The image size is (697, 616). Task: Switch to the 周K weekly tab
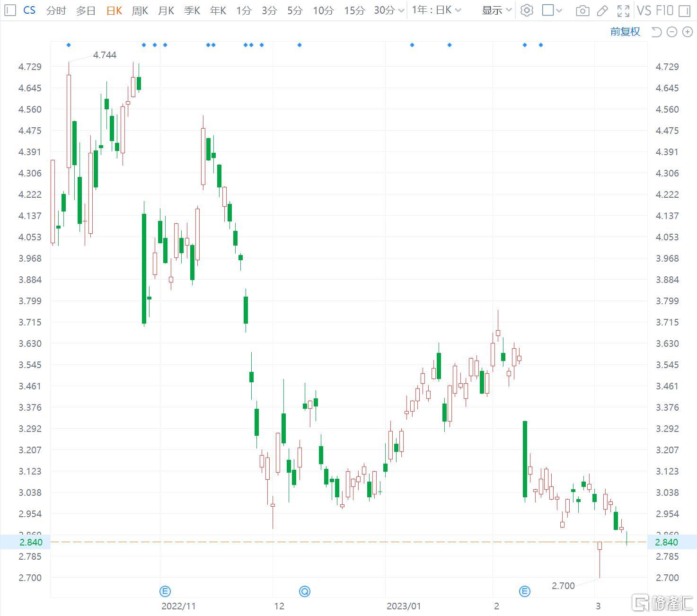[140, 10]
